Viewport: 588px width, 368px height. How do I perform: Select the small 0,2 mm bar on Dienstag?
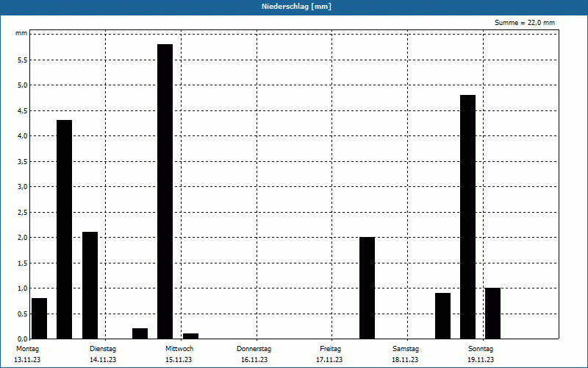pos(140,333)
